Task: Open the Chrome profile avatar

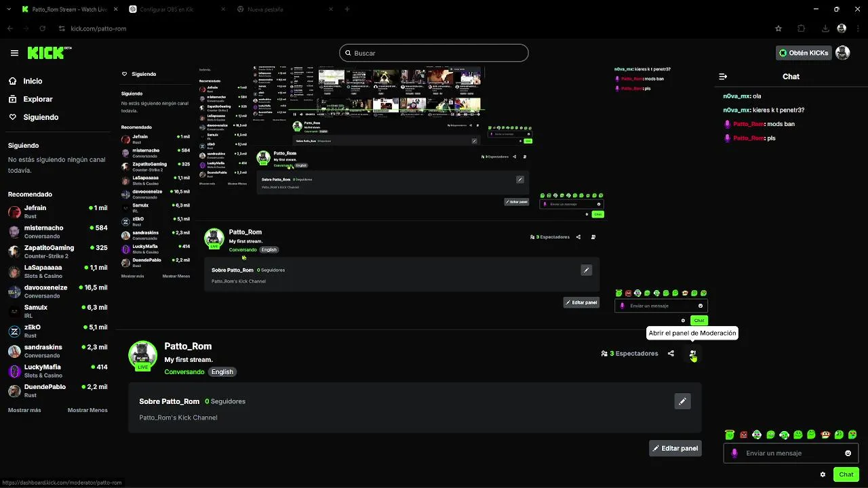Action: 842,28
